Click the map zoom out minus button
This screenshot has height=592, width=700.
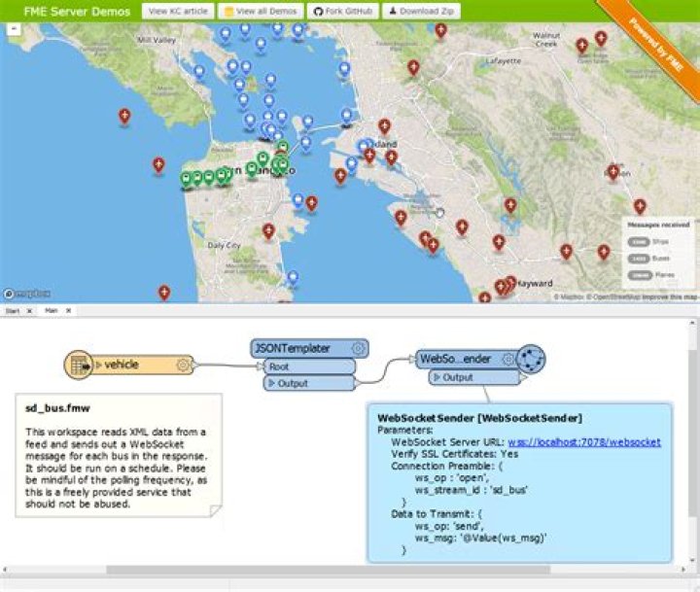[14, 29]
